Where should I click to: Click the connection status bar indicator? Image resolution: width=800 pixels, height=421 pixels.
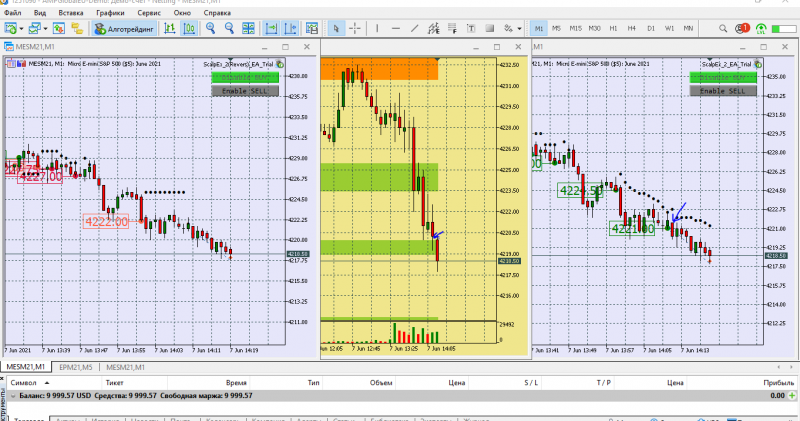coord(785,29)
